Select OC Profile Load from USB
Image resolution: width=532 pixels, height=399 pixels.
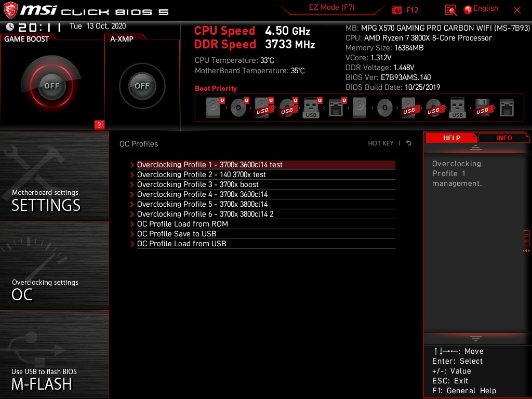[x=266, y=244]
